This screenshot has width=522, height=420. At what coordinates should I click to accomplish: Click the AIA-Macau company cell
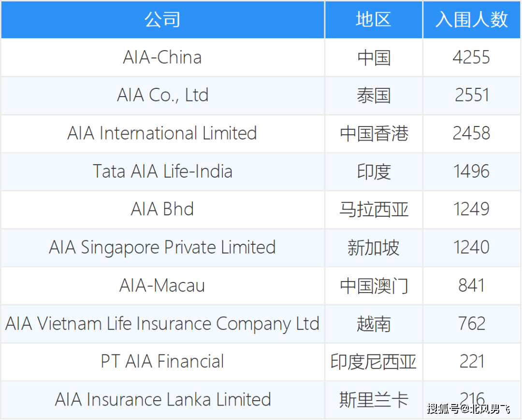[x=162, y=285]
